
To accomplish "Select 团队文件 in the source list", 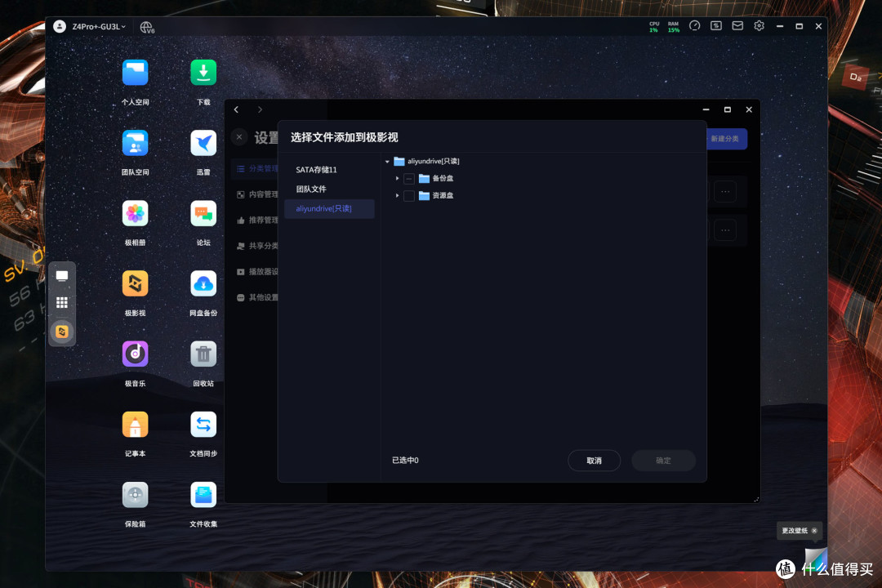I will click(330, 189).
